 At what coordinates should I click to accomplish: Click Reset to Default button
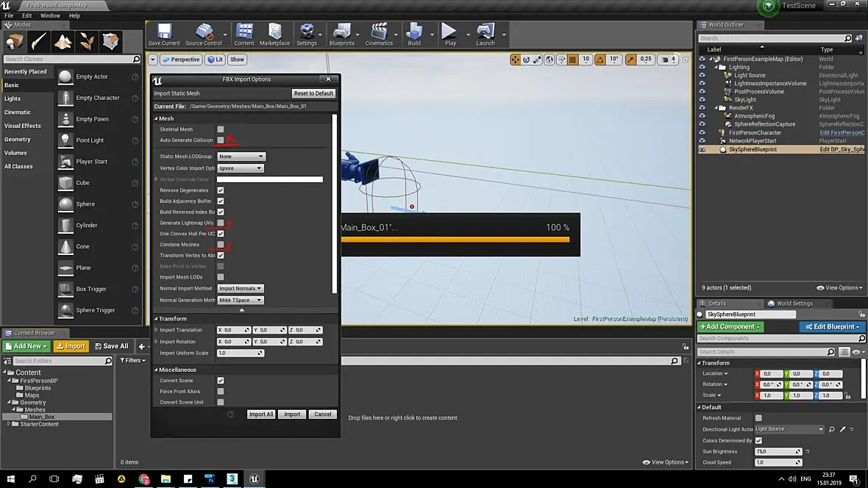[313, 93]
